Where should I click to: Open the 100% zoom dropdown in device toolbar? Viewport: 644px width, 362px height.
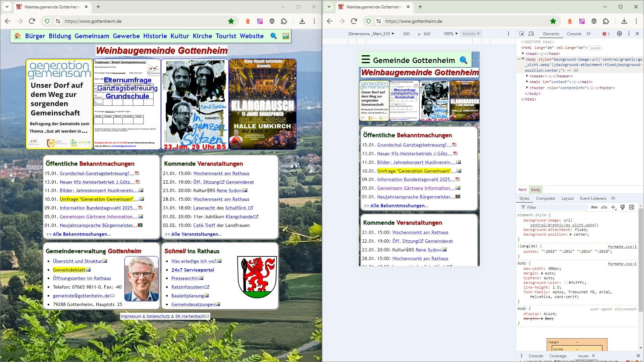[450, 34]
